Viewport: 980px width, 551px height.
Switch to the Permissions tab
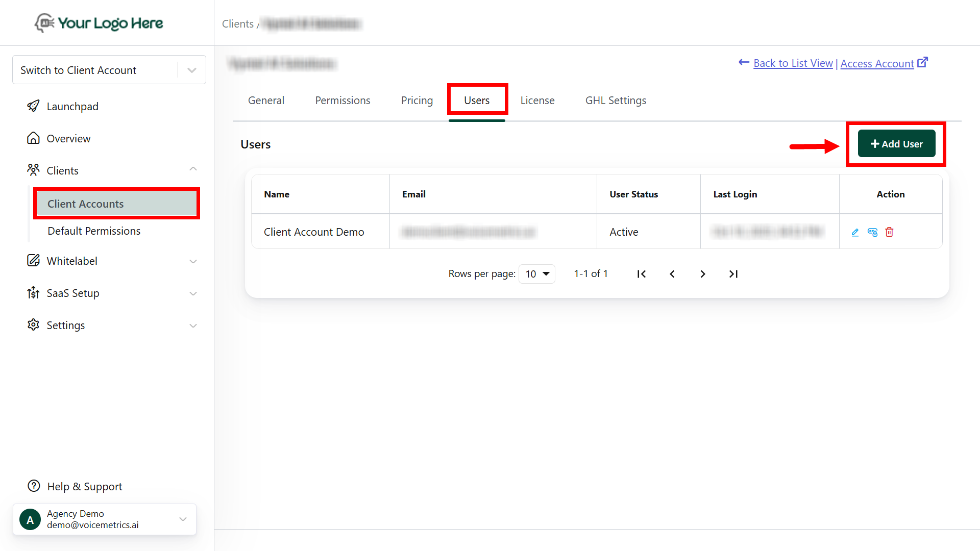(342, 101)
